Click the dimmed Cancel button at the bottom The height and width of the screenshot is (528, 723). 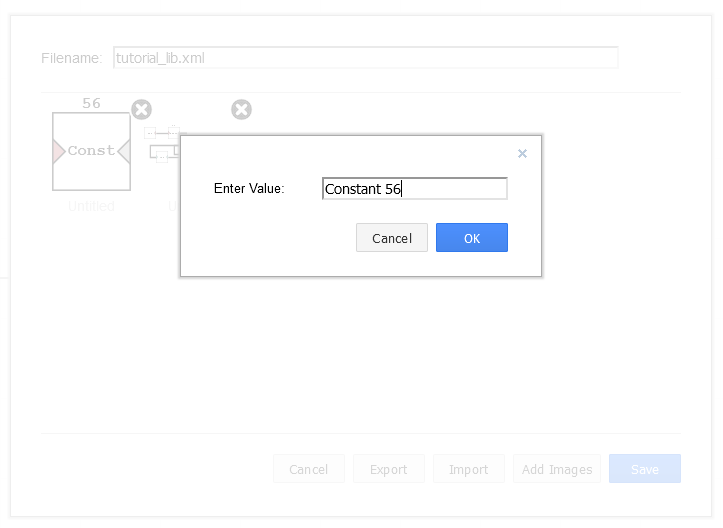308,469
